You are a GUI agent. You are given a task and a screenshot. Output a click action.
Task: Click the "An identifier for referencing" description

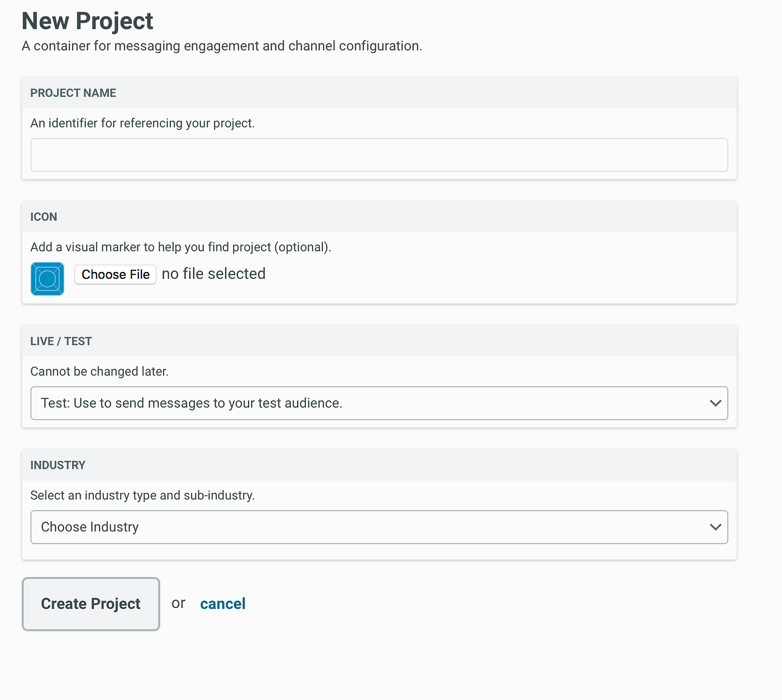click(x=142, y=123)
